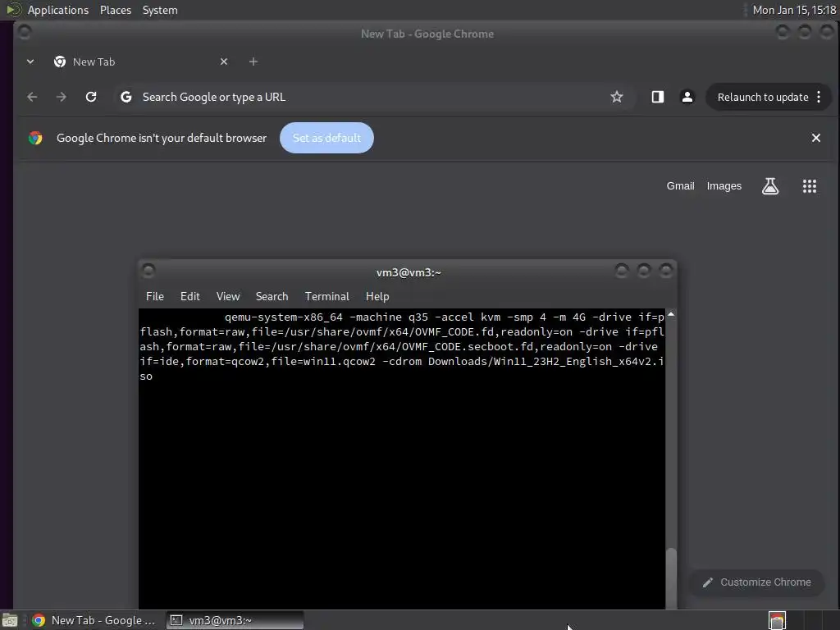Bookmark this tab with the star icon
Screen dimensions: 840x630
pos(617,97)
